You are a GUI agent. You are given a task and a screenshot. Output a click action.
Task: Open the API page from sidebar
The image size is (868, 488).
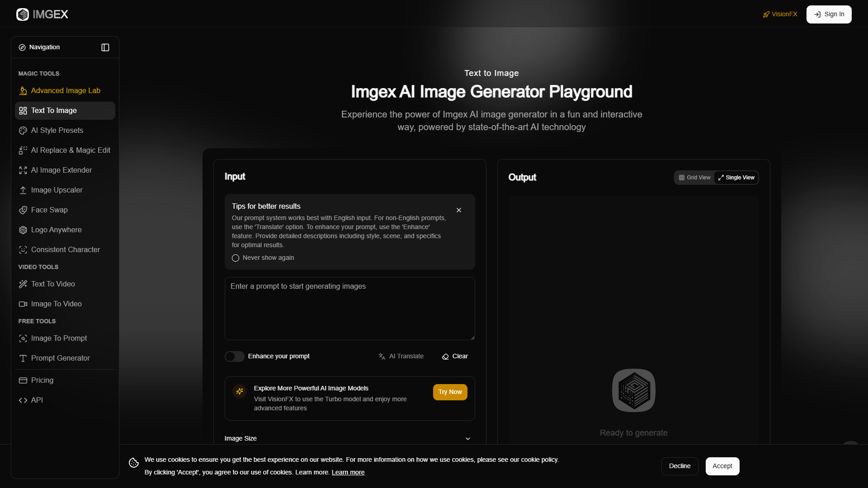pyautogui.click(x=65, y=400)
